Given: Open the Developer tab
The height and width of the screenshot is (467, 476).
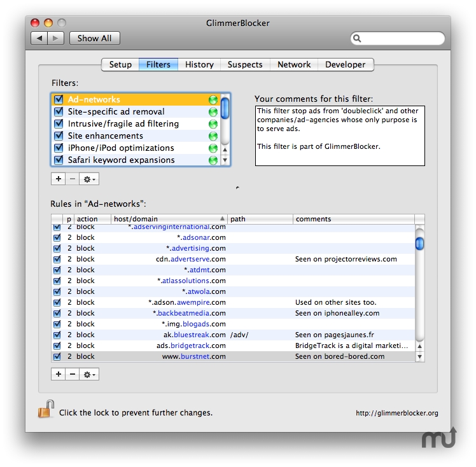Looking at the screenshot, I should click(x=346, y=65).
